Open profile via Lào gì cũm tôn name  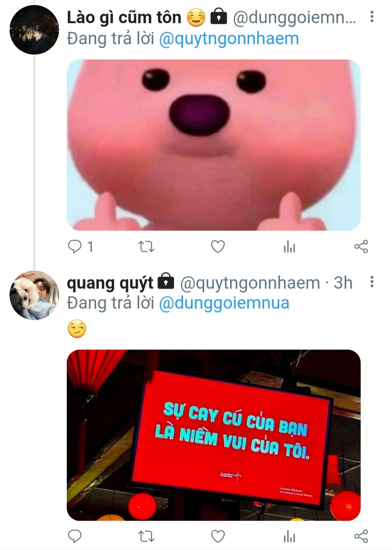click(124, 17)
